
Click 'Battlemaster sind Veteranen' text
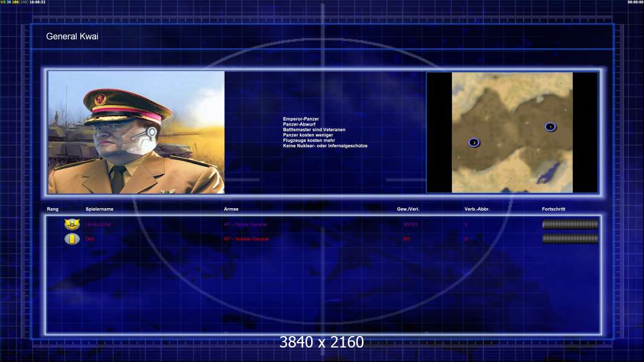click(314, 130)
